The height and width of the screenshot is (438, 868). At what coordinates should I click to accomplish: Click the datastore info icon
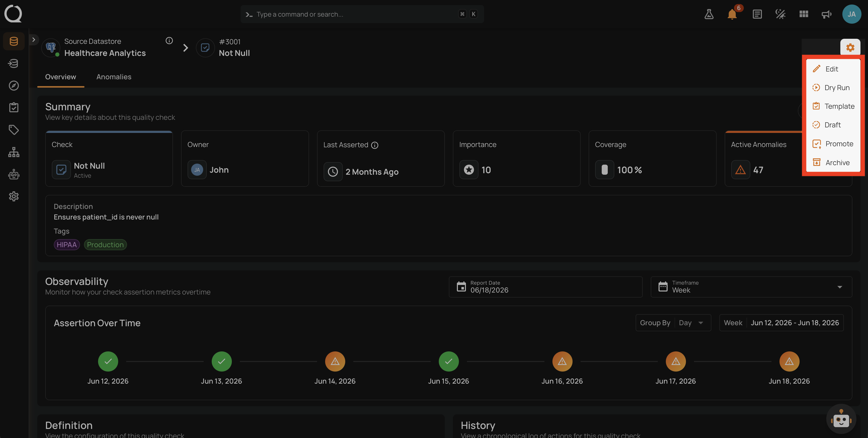pos(169,41)
